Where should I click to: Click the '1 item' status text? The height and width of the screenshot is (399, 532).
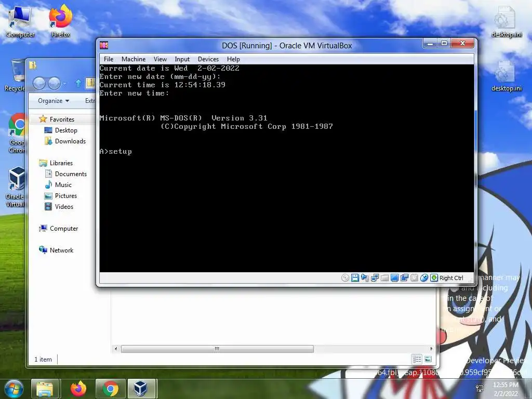[43, 360]
